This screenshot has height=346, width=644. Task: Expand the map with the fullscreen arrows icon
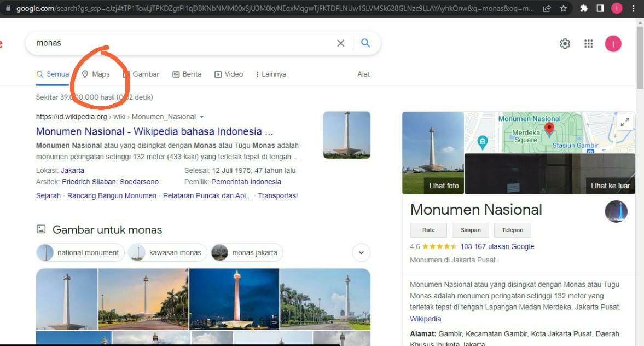pyautogui.click(x=625, y=122)
